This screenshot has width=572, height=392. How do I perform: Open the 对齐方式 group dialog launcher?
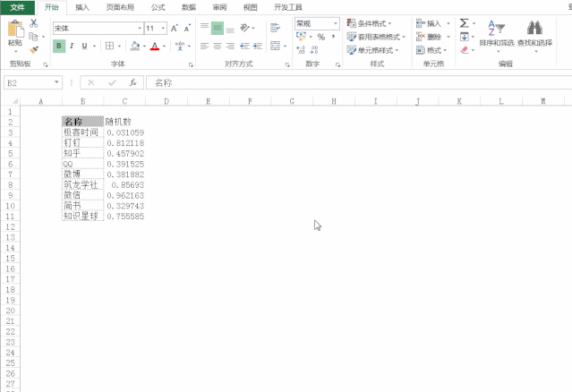coord(287,65)
